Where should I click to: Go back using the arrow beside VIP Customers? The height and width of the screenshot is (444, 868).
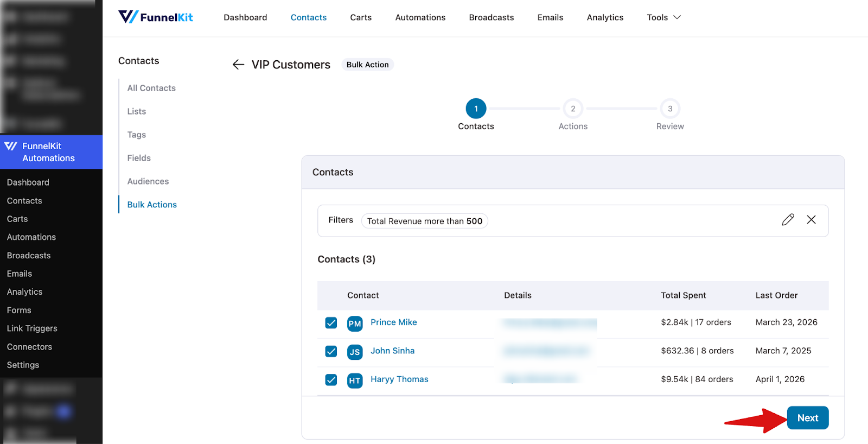tap(238, 65)
